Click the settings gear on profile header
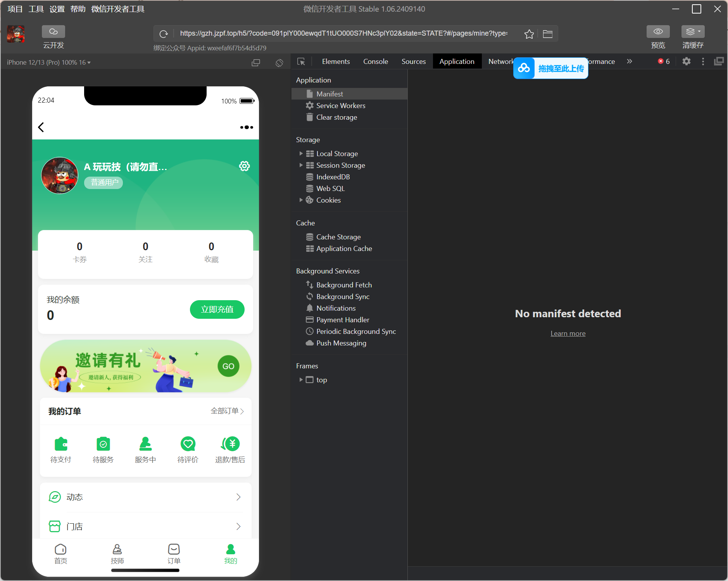The width and height of the screenshot is (728, 581). (244, 166)
